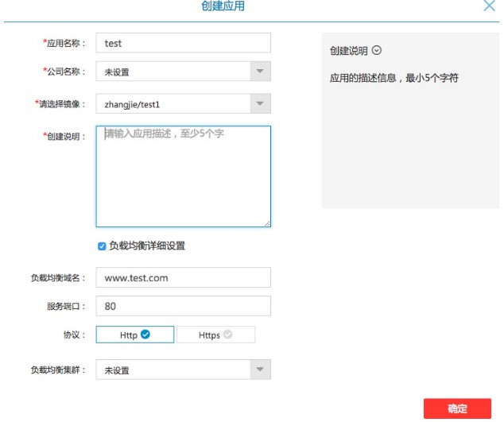Viewport: 504px width, 422px height.
Task: Click the *请选择镜像 field label
Action: pos(60,104)
